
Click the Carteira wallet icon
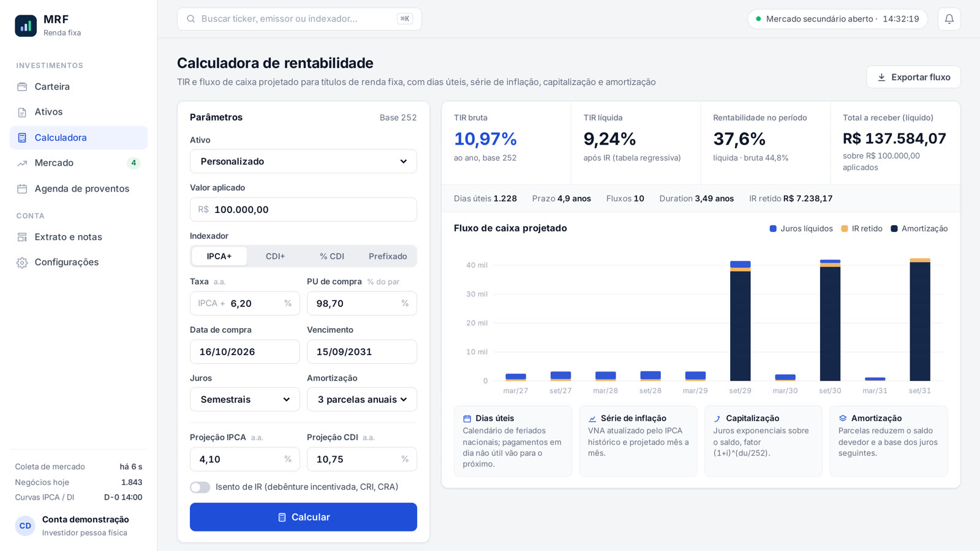click(22, 86)
